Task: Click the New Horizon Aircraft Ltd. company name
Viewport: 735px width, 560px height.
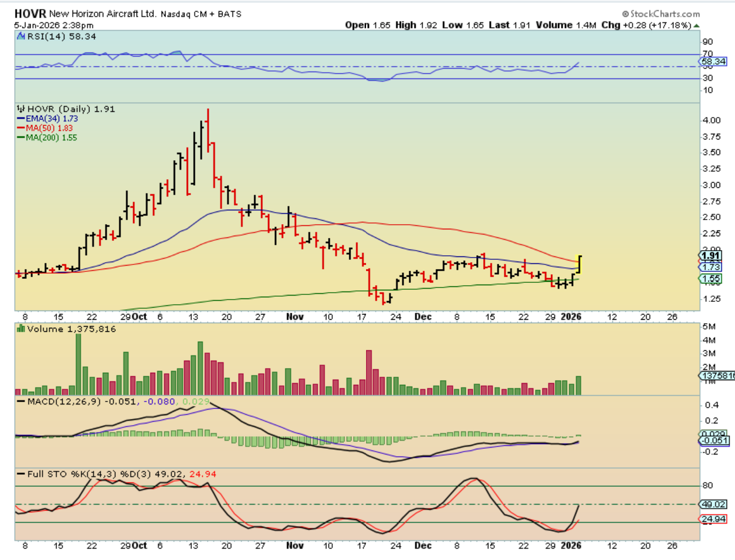Action: 103,13
